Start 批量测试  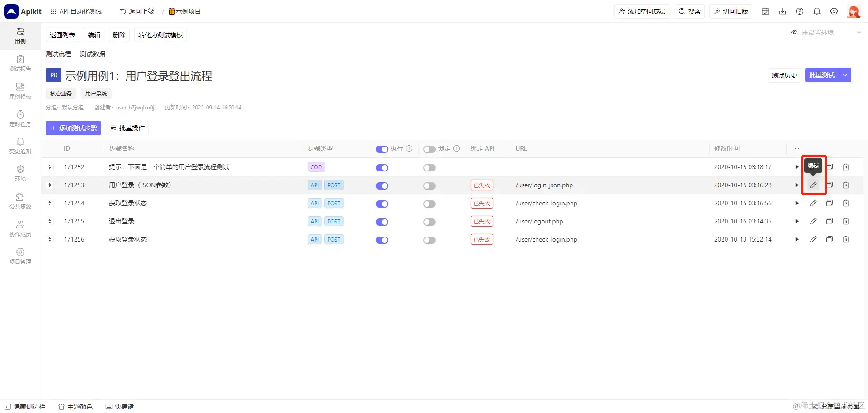tap(822, 75)
